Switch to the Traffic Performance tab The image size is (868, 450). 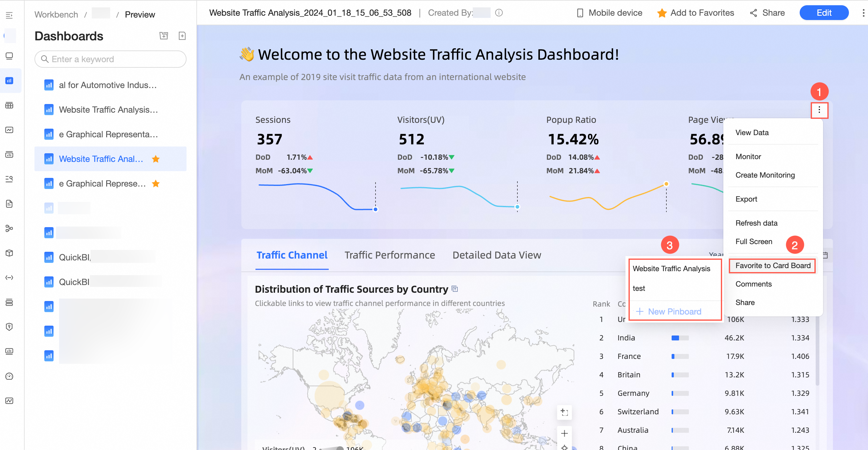coord(389,255)
